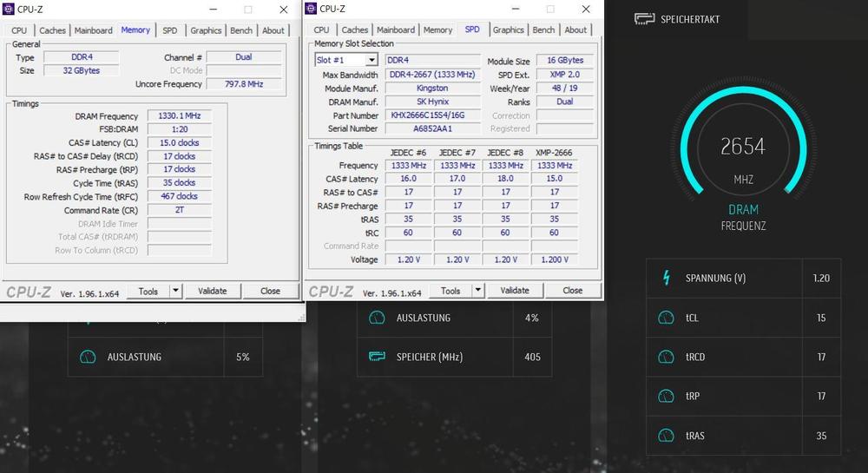Select the Bench tab in Memory window
Screen dimensions: 868x473
[x=241, y=30]
